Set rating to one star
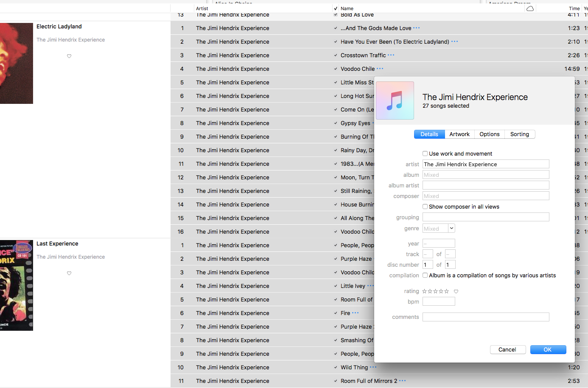 coord(424,291)
